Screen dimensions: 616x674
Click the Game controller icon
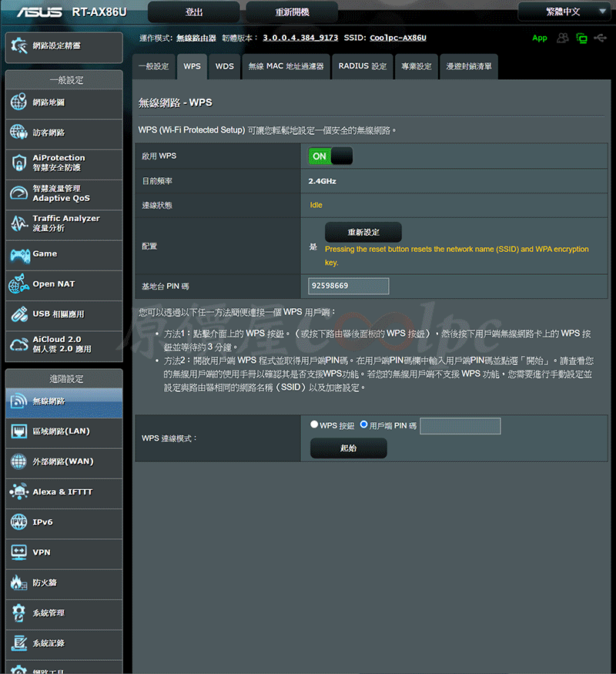(19, 254)
